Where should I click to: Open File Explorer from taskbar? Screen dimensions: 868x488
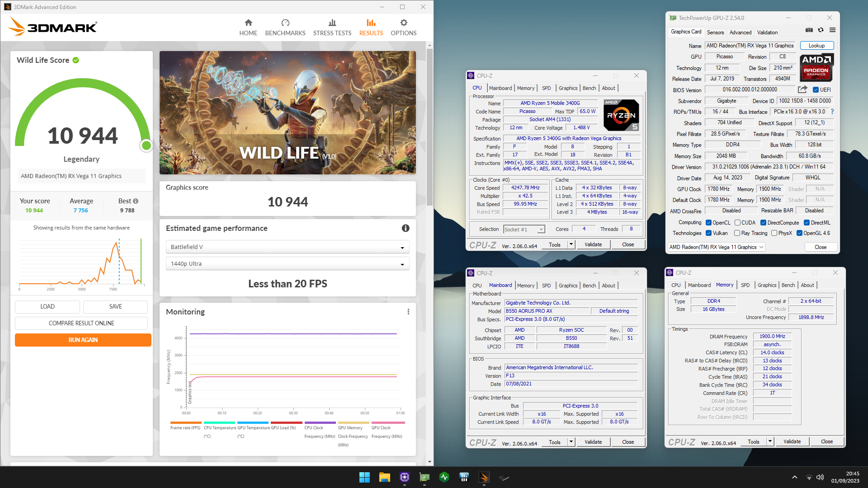coord(384,477)
